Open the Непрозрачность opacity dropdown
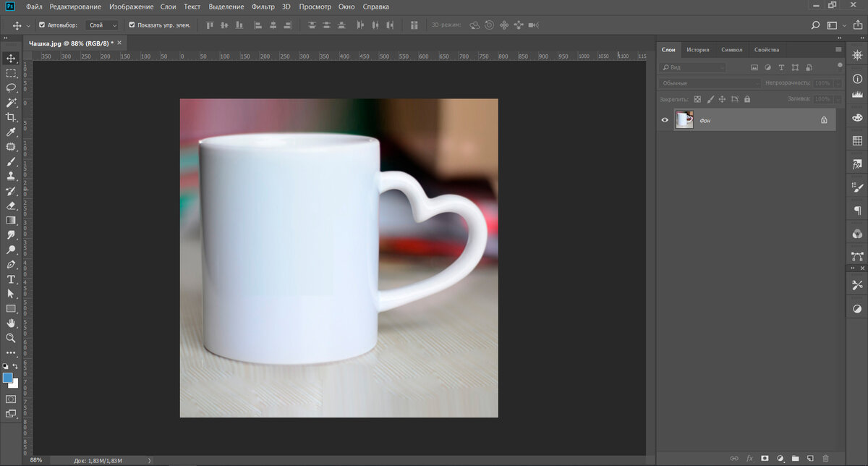This screenshot has height=466, width=868. pos(838,83)
